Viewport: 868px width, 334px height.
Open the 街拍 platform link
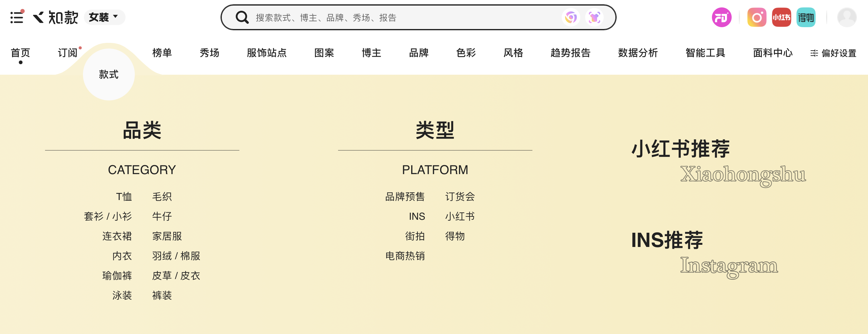pyautogui.click(x=415, y=236)
